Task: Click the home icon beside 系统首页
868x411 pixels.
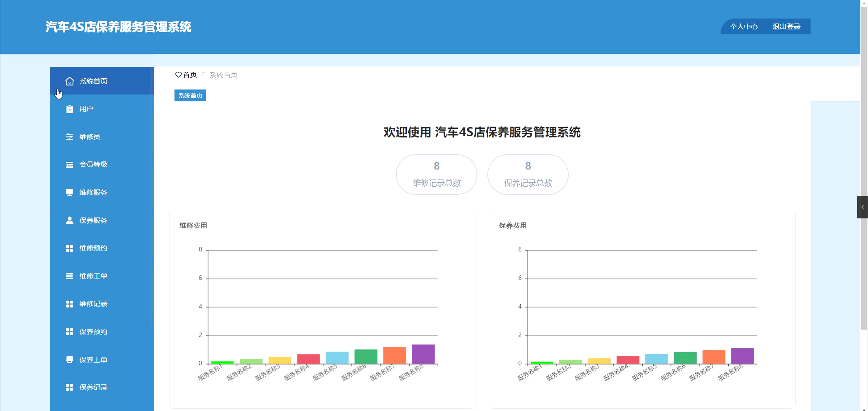Action: point(70,81)
